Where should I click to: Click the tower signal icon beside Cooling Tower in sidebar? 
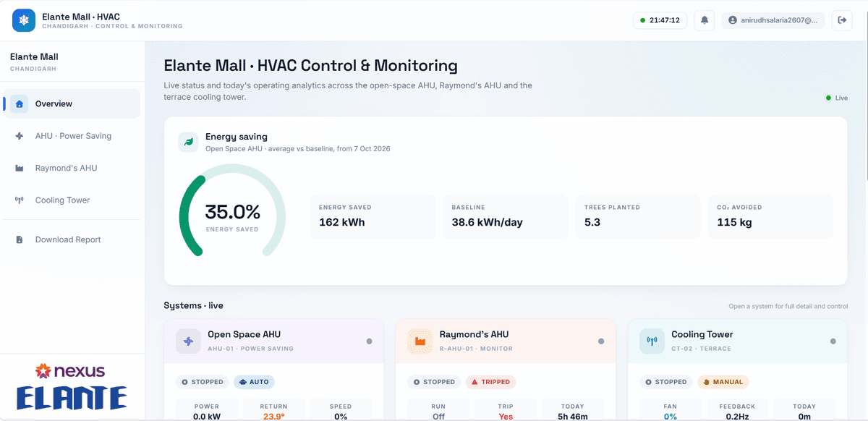pos(20,200)
